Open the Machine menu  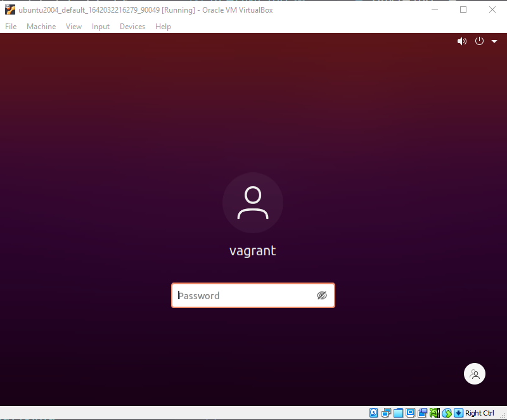[x=41, y=27]
